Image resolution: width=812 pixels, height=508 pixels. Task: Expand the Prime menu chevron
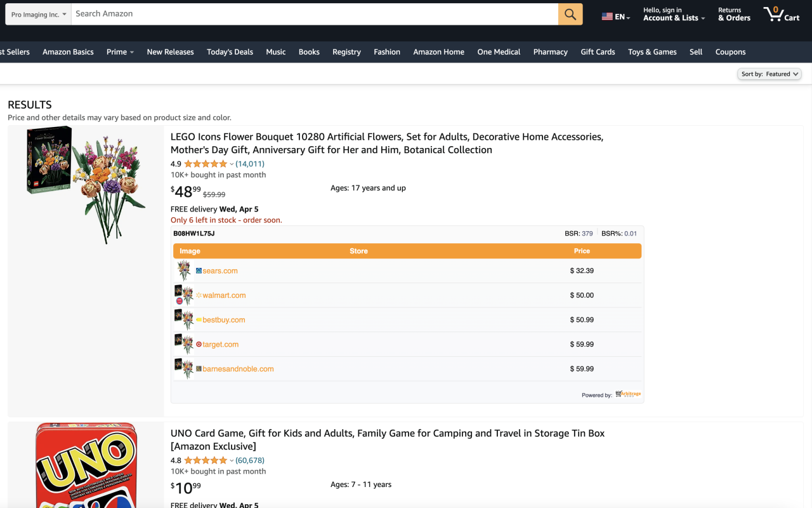tap(130, 51)
